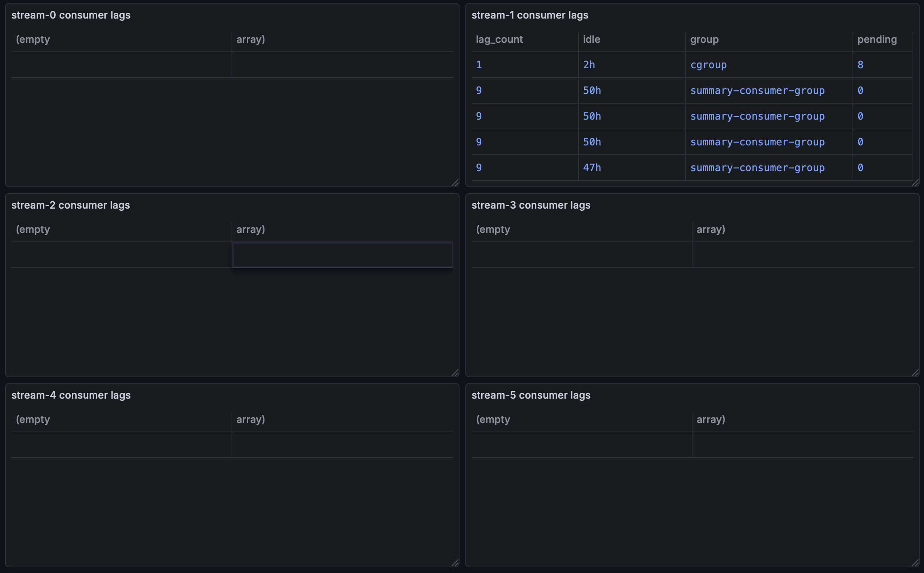Click pending value 8 in cgroup row
The width and height of the screenshot is (924, 573).
[860, 65]
